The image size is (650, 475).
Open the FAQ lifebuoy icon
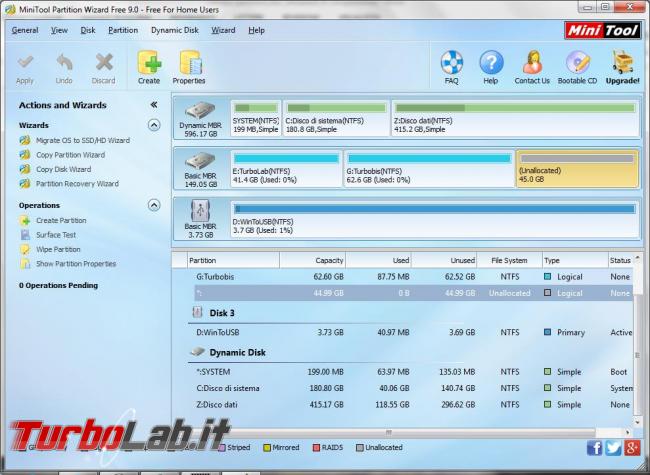[x=451, y=63]
